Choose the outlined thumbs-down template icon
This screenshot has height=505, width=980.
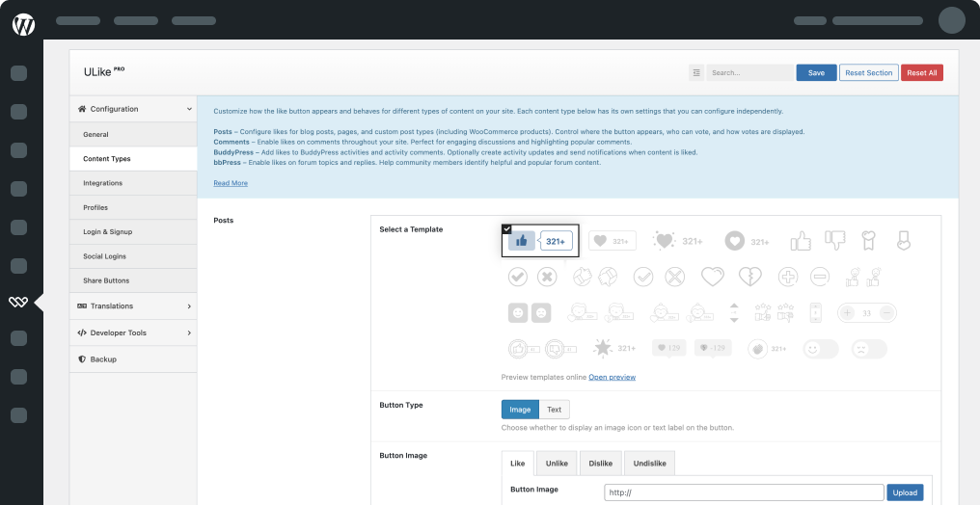pos(835,239)
